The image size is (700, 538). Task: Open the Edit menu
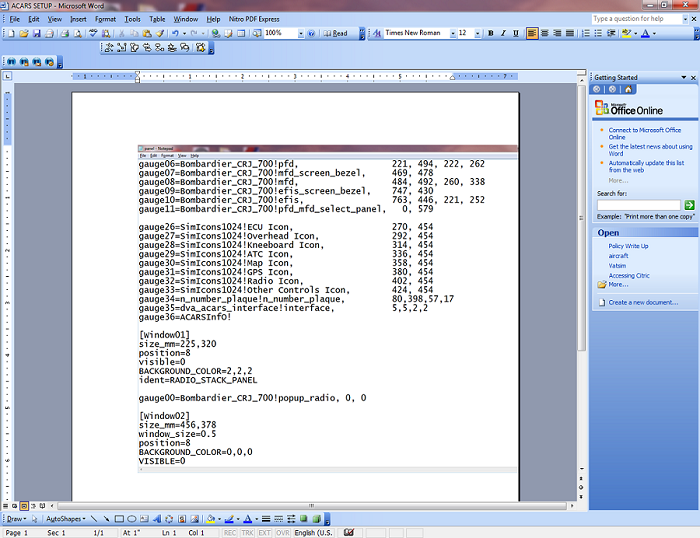pos(33,19)
